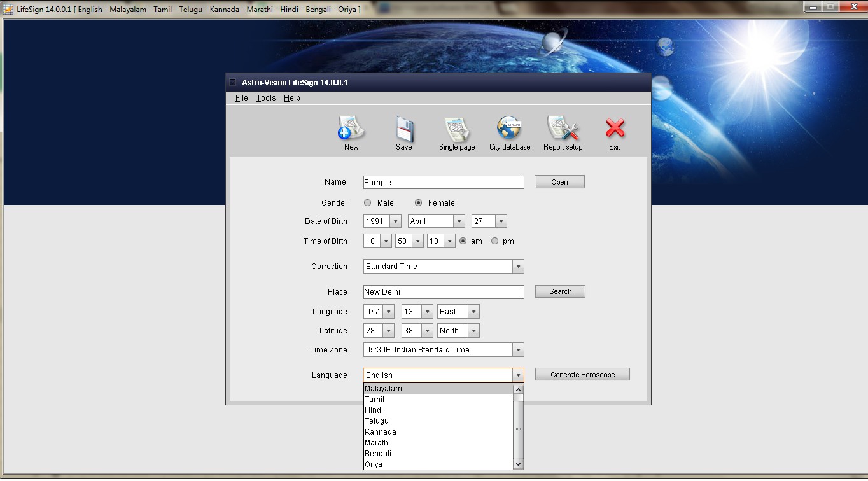The height and width of the screenshot is (481, 868).
Task: Click the language list scrollbar down arrow
Action: pos(518,464)
